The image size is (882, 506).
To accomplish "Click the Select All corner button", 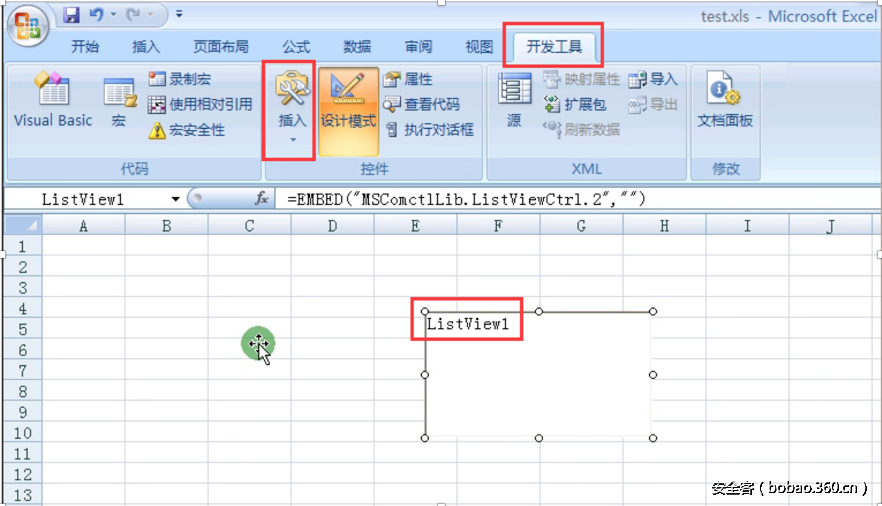I will coord(22,225).
